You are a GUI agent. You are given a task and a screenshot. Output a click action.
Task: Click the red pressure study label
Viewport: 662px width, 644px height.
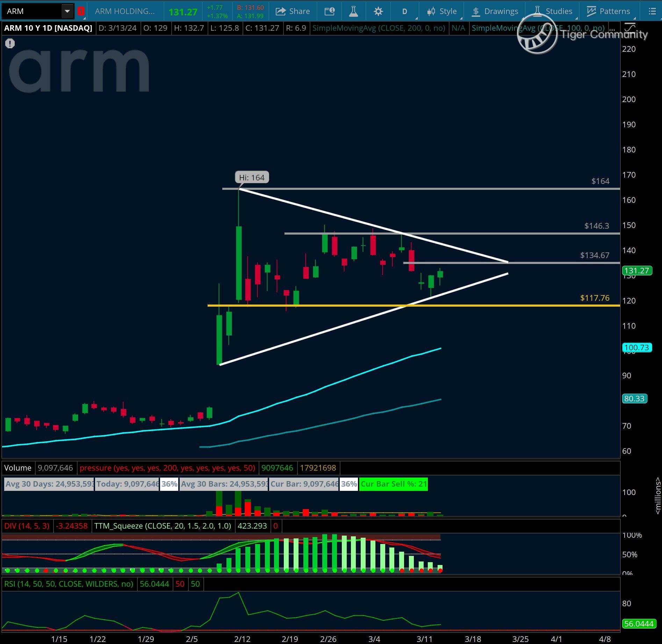pyautogui.click(x=167, y=468)
